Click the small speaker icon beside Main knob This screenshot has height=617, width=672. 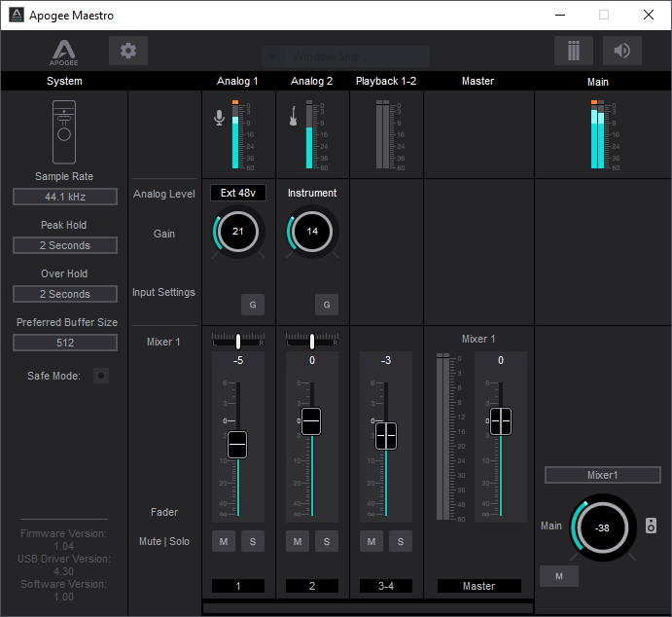pos(651,526)
